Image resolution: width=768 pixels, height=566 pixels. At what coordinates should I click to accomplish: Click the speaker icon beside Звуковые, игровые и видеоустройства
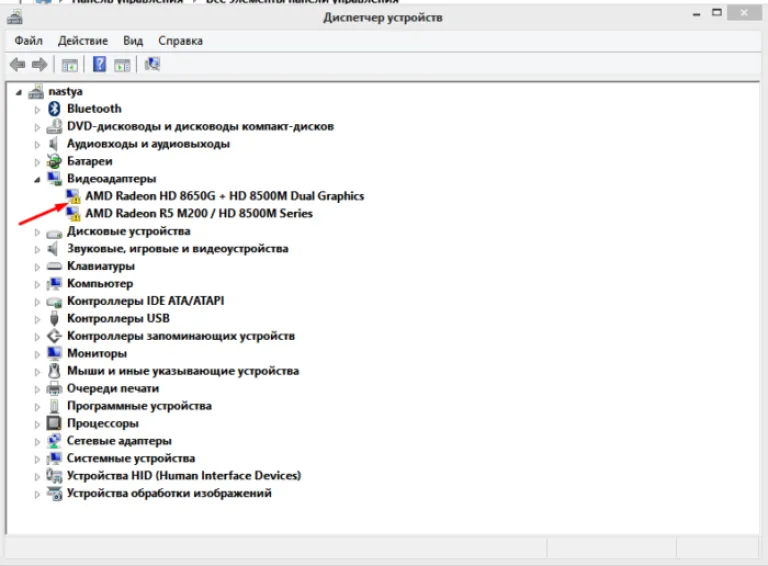click(53, 248)
